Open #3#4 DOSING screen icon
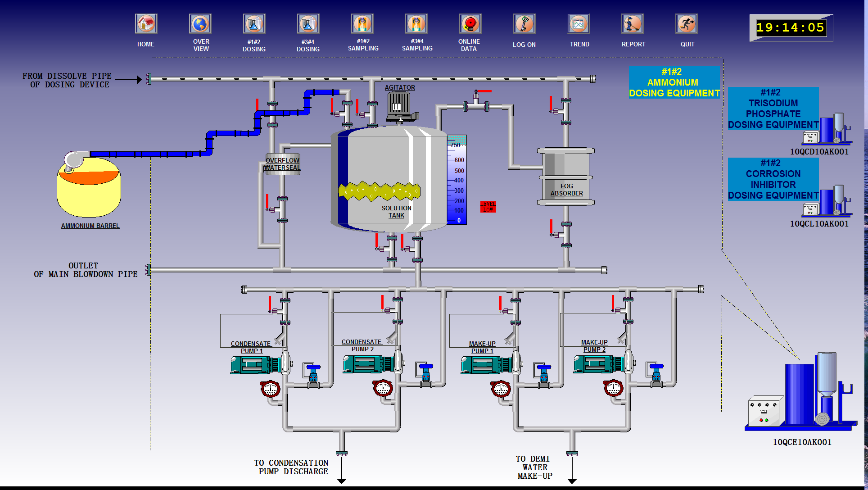The image size is (868, 490). point(308,24)
